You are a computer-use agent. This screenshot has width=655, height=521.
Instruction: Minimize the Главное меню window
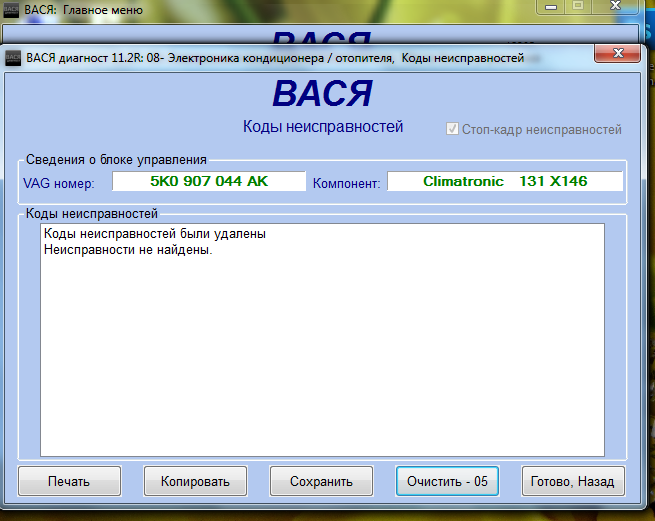click(x=551, y=6)
